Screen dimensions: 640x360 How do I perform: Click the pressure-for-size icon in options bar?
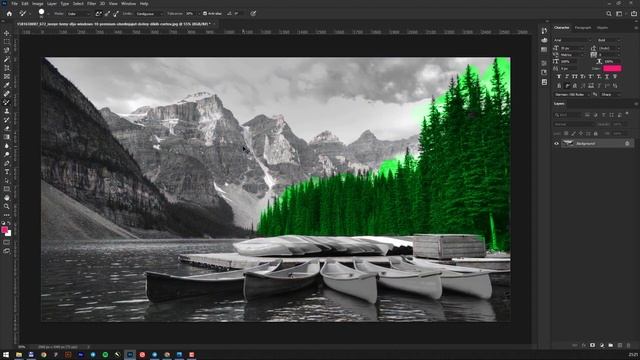(253, 13)
